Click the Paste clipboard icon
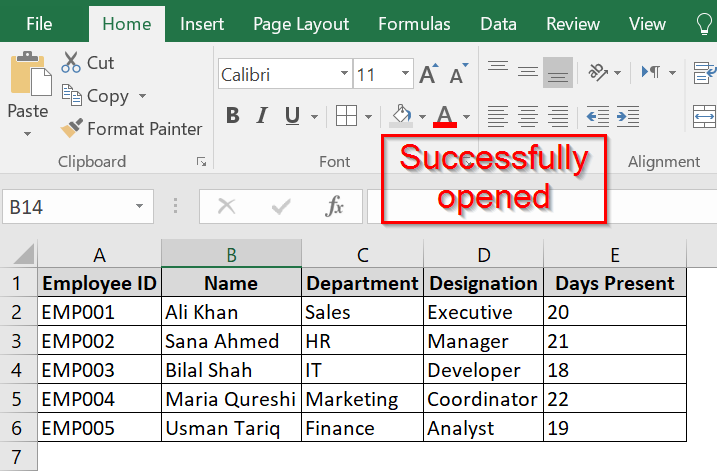Image resolution: width=717 pixels, height=471 pixels. (x=31, y=73)
